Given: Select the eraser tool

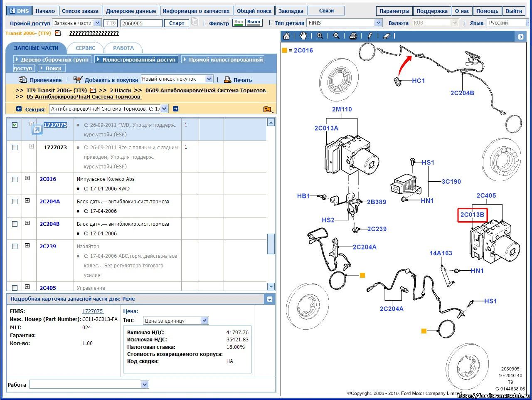Looking at the screenshot, I should [x=386, y=36].
